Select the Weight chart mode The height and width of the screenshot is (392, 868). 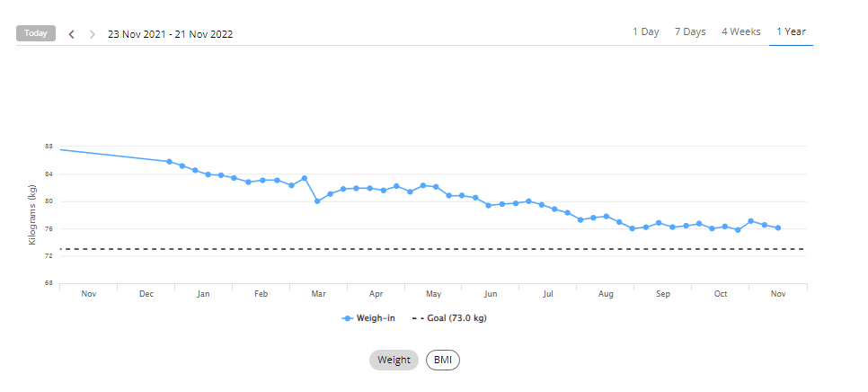tap(394, 360)
